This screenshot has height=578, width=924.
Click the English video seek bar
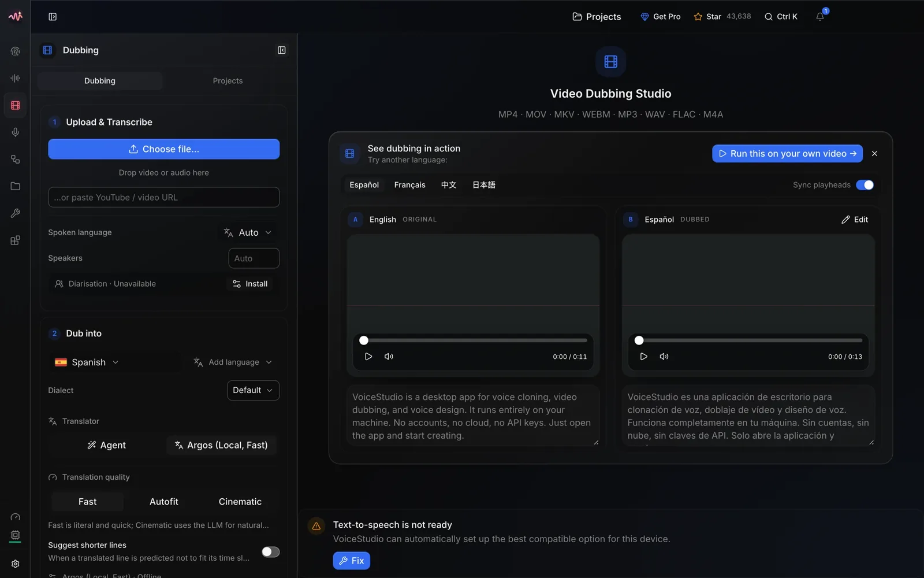pos(473,340)
